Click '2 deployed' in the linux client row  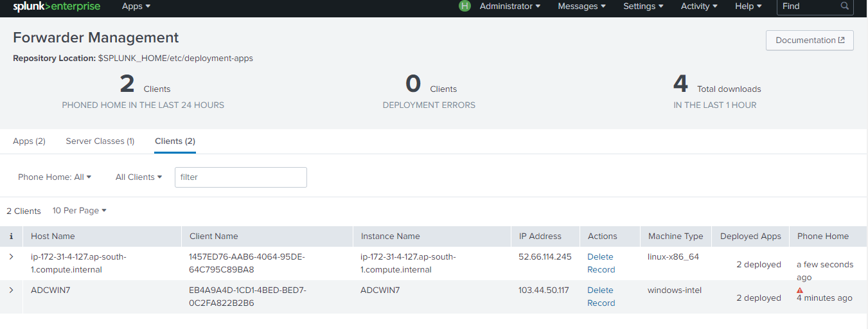759,265
